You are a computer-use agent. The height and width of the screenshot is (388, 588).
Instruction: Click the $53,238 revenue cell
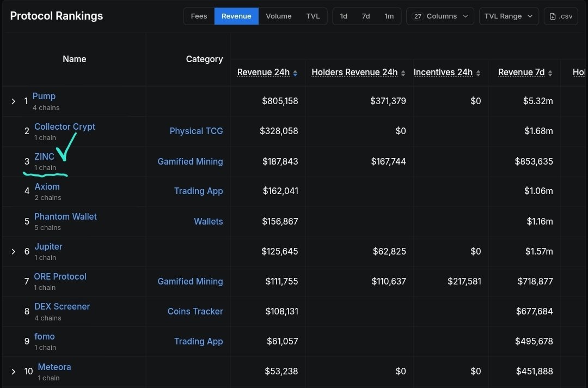tap(281, 372)
